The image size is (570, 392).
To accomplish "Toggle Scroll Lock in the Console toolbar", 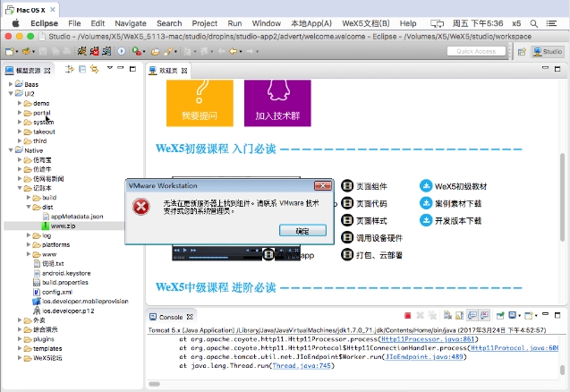I will click(x=460, y=316).
